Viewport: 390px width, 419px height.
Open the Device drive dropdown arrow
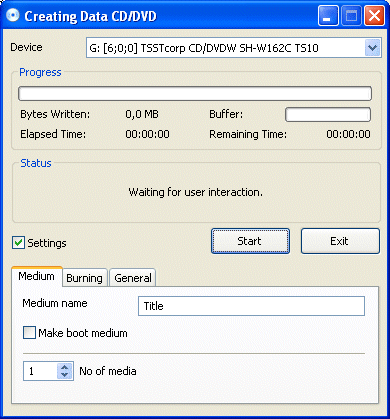373,48
